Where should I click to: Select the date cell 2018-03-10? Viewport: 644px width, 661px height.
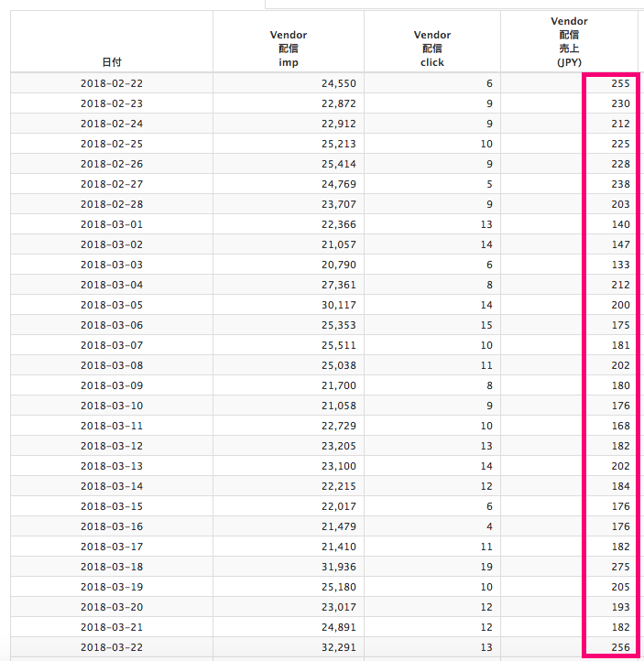coord(112,406)
